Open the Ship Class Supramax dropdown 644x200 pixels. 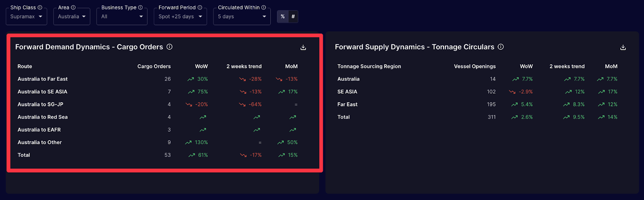[27, 16]
